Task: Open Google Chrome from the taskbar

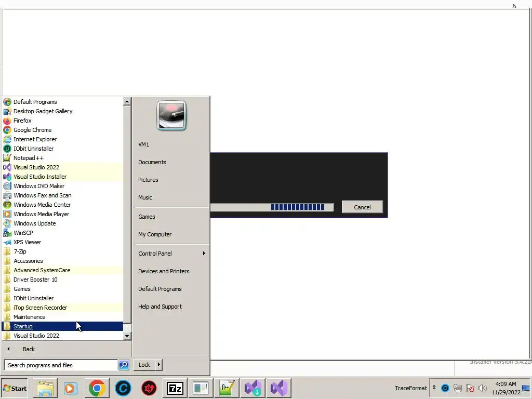Action: pyautogui.click(x=97, y=388)
